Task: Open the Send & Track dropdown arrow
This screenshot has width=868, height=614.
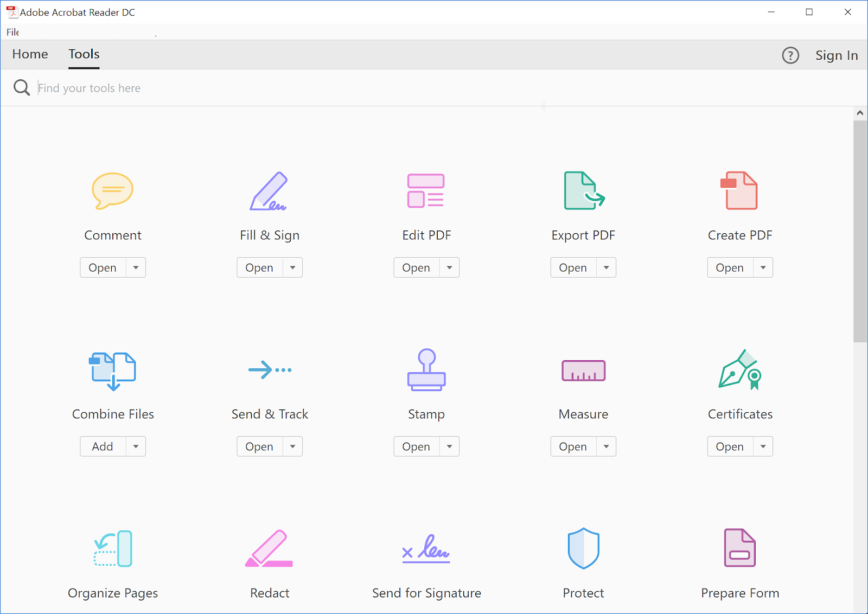Action: coord(293,446)
